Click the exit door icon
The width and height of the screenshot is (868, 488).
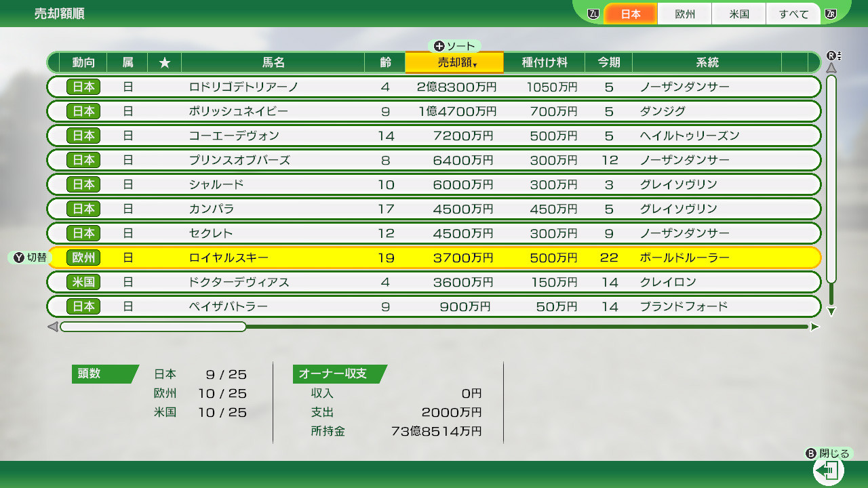coord(828,470)
